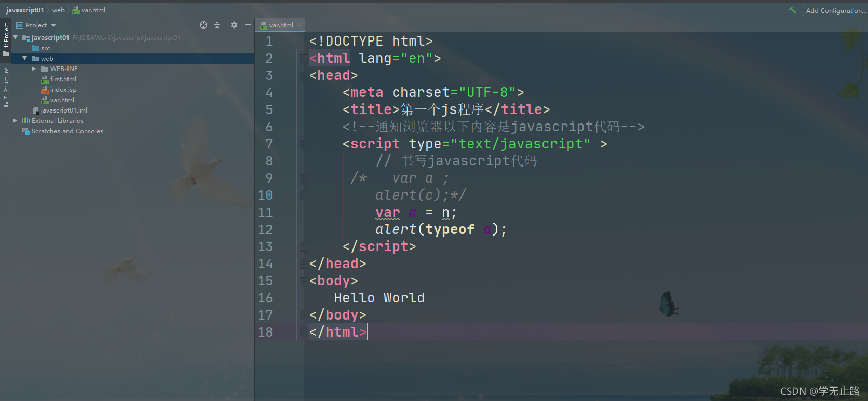Screen dimensions: 868x401
Task: Click the 'var' keyword on line 11
Action: 388,213
